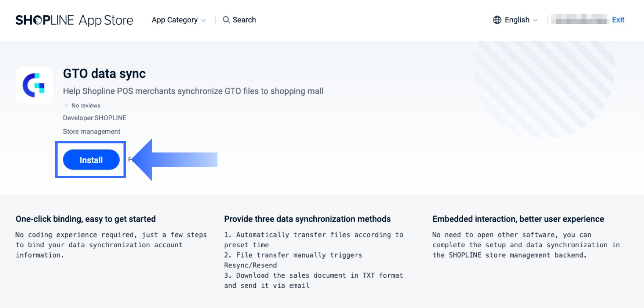Click the GTO data sync title
The image size is (644, 308).
(104, 74)
